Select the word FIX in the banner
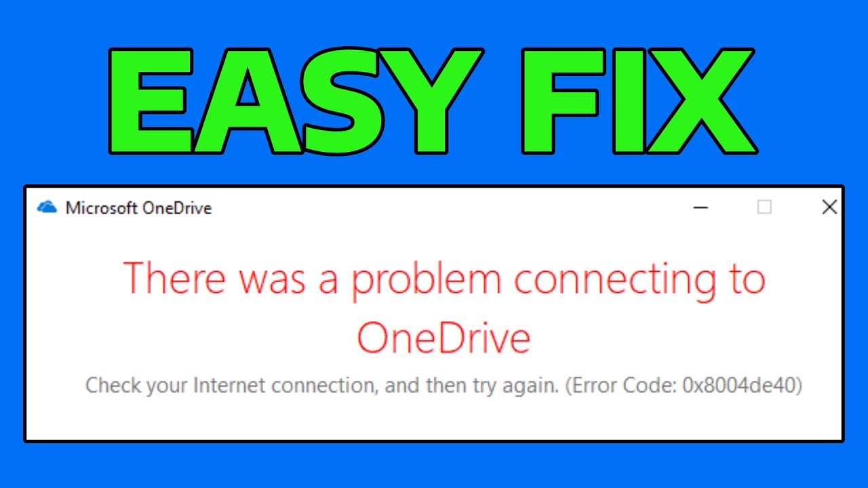 point(639,100)
